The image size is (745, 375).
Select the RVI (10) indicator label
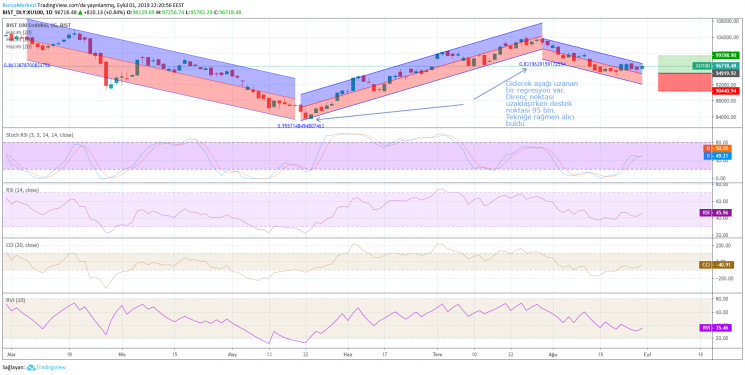click(x=15, y=300)
